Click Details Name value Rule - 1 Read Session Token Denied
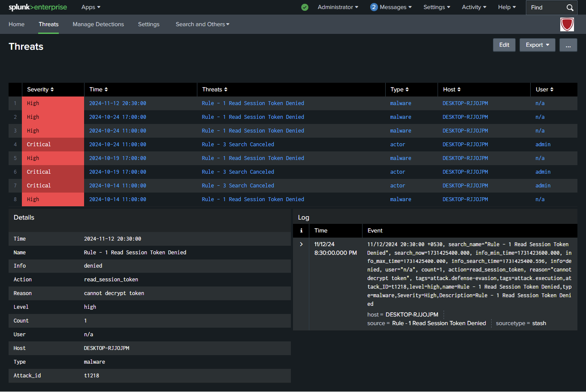The height and width of the screenshot is (392, 586). [x=135, y=253]
